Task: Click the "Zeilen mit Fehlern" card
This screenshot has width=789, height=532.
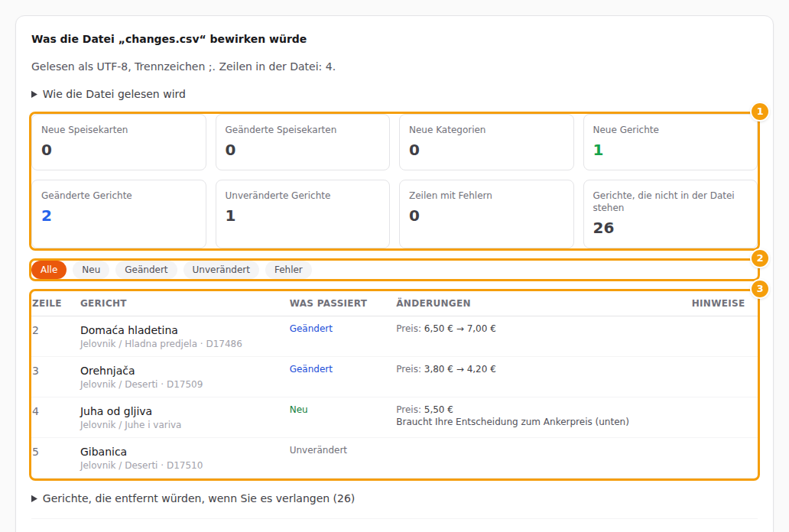Action: [x=486, y=214]
